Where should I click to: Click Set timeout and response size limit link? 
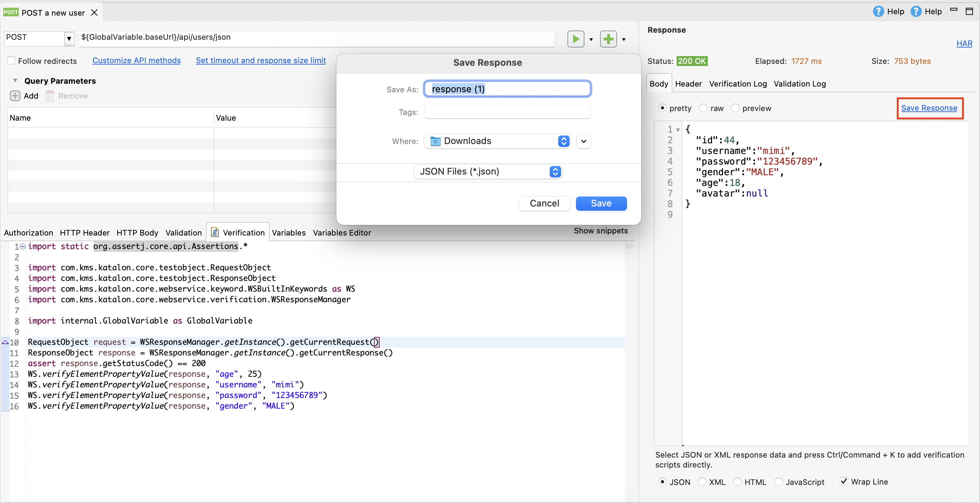coord(261,61)
